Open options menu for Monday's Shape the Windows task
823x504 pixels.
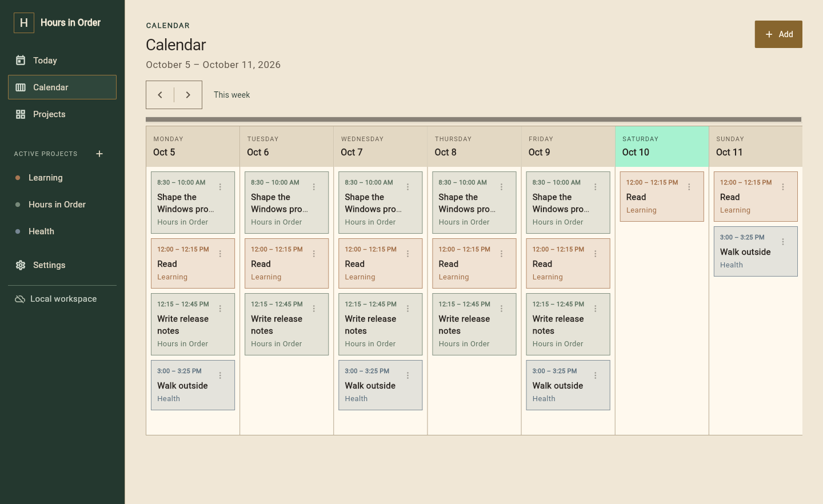click(220, 187)
